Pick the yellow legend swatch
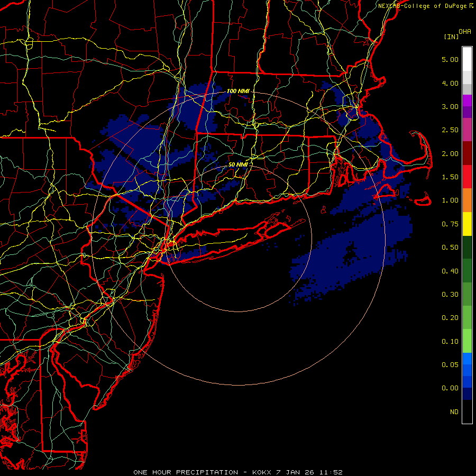Screen dimensions: 476x476 coord(467,224)
